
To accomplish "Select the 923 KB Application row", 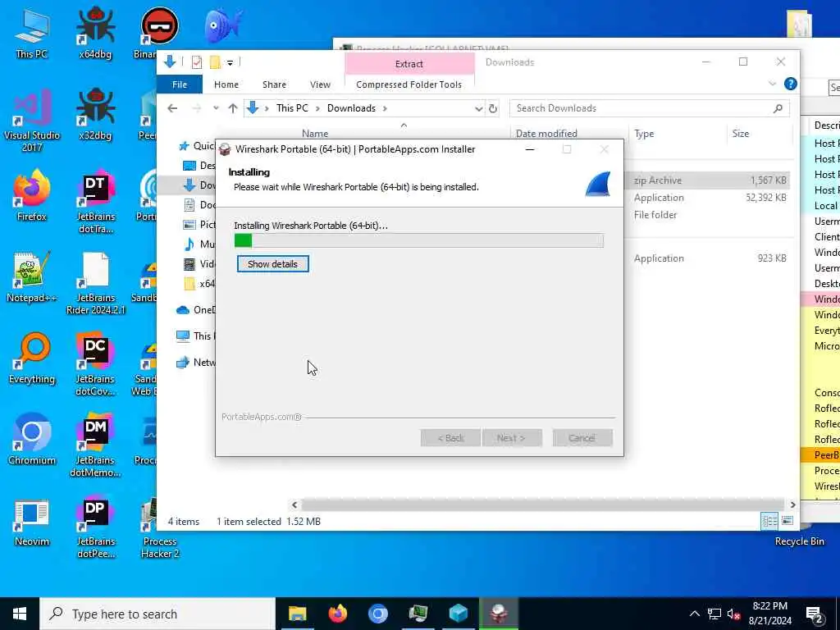I will coord(709,258).
